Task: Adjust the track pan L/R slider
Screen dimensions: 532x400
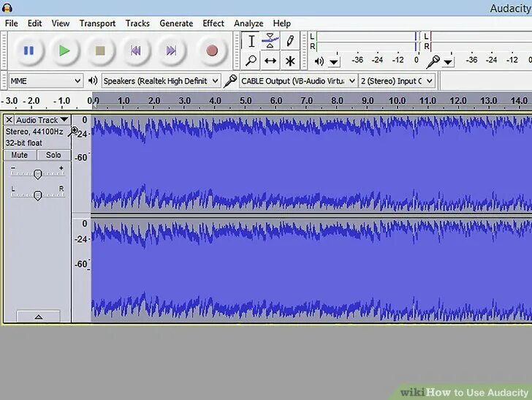Action: [38, 195]
